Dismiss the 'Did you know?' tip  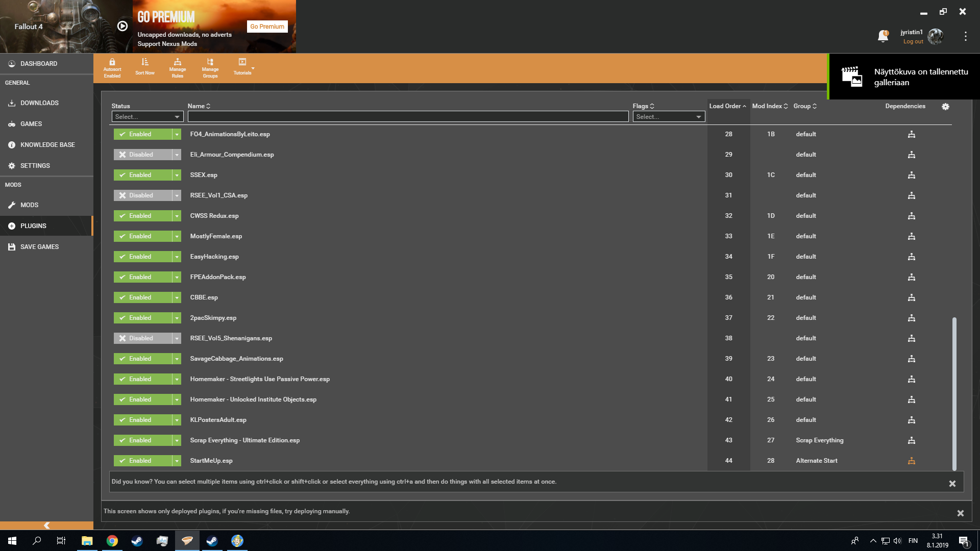coord(952,484)
